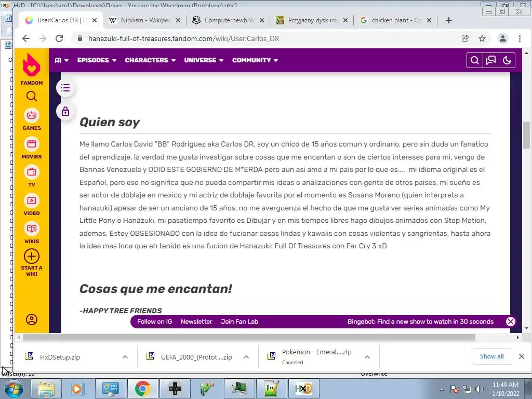Expand the wiki logo dropdown menu
532x399 pixels.
tap(61, 60)
